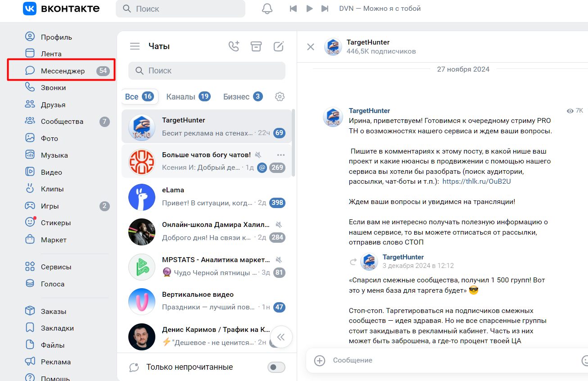The height and width of the screenshot is (381, 588).
Task: Open chat folder settings gear
Action: click(280, 97)
